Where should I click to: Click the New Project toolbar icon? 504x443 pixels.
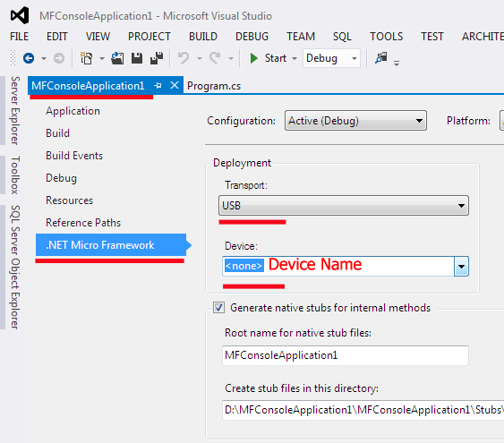[x=86, y=58]
